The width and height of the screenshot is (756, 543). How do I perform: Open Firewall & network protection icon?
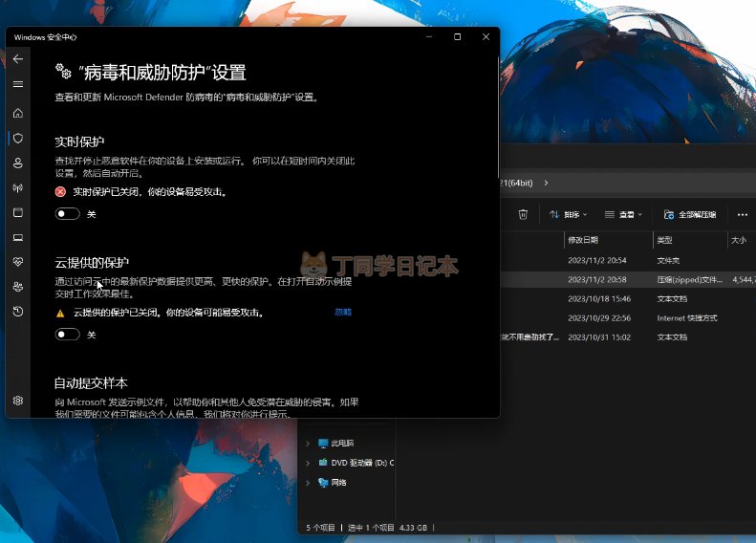point(18,188)
